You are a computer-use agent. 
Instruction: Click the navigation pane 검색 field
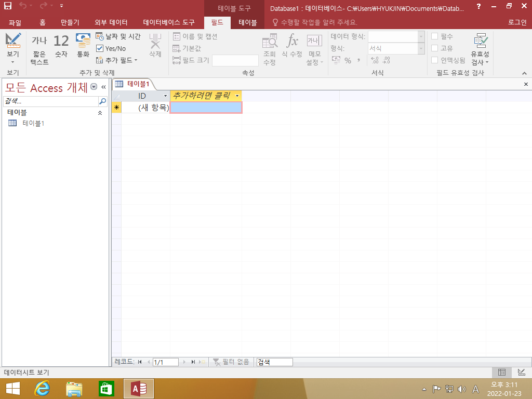(x=51, y=101)
